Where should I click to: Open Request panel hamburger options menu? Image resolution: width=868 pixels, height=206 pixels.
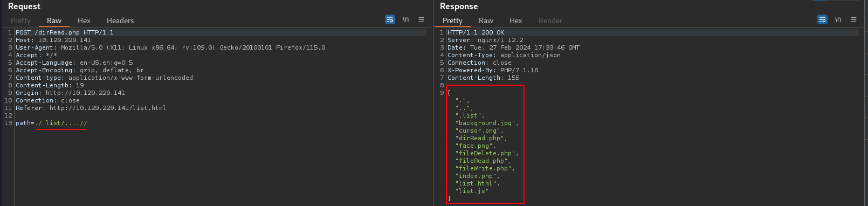pyautogui.click(x=421, y=19)
